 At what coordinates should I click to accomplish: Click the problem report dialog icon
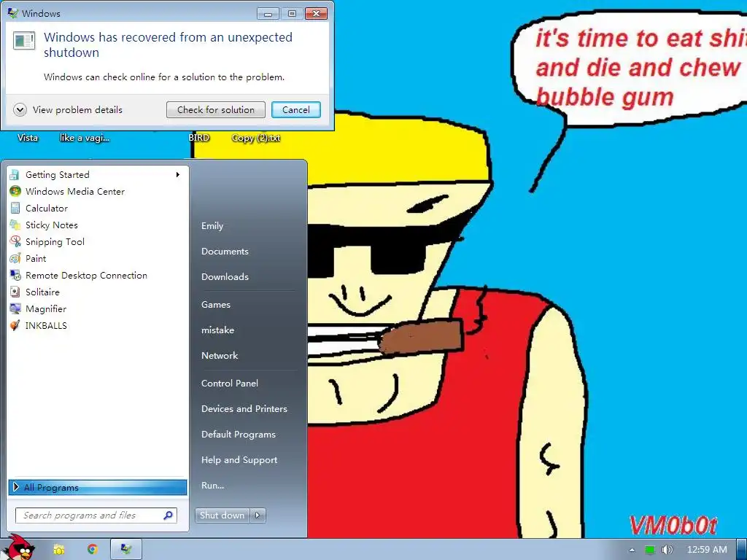click(x=24, y=41)
